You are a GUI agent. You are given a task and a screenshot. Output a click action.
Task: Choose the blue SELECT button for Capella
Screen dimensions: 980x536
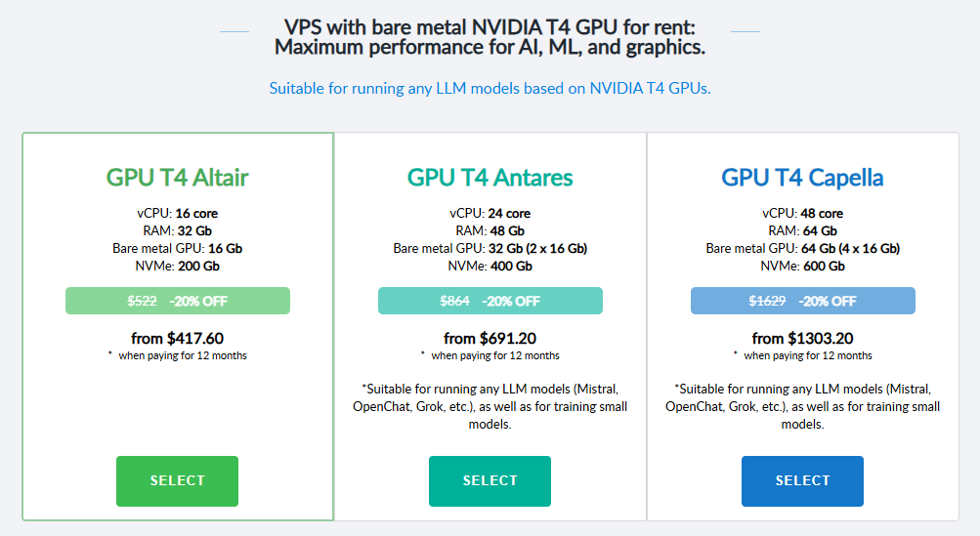click(802, 480)
